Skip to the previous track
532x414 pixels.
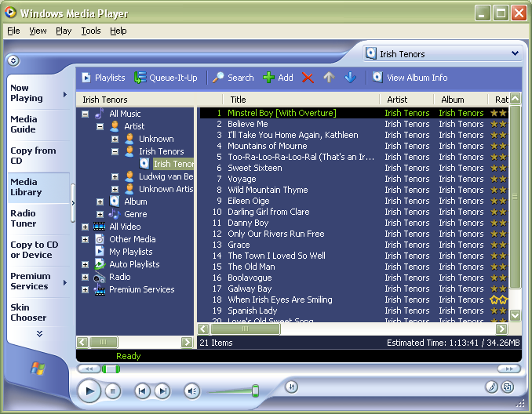click(142, 391)
